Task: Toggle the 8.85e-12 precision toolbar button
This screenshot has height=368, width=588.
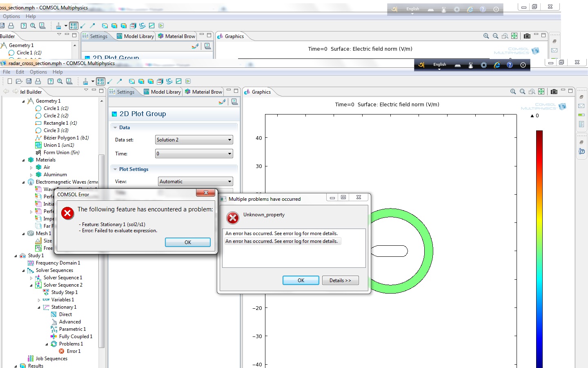Action: pyautogui.click(x=100, y=81)
